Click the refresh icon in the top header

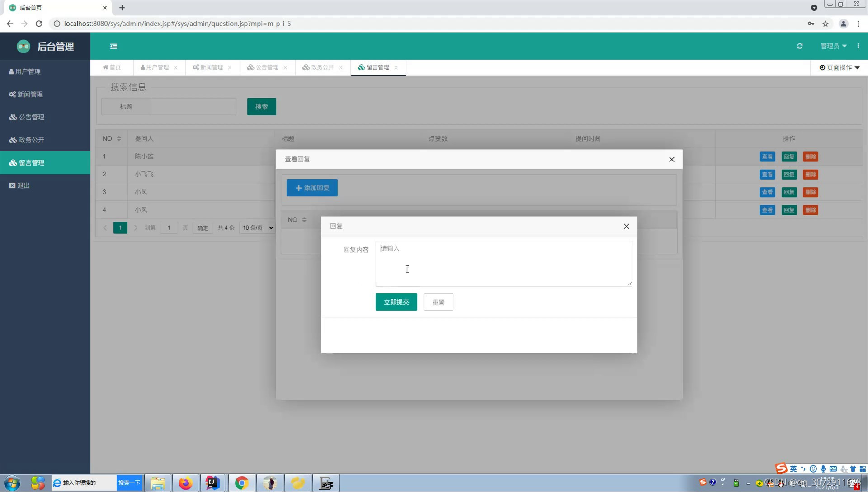(800, 46)
